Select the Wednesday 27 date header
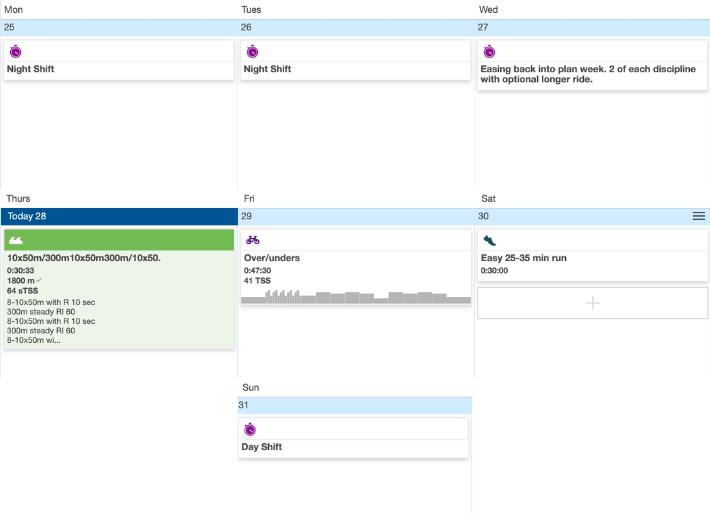 tap(592, 27)
